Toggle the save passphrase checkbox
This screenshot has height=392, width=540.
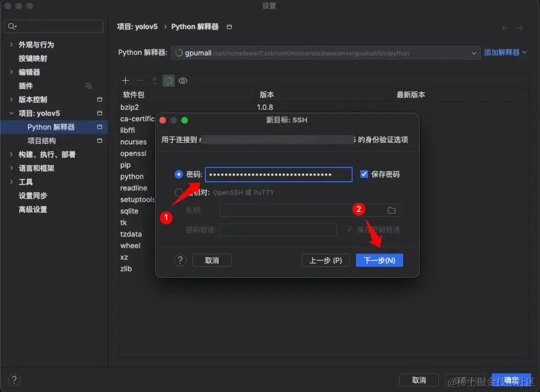pos(350,229)
